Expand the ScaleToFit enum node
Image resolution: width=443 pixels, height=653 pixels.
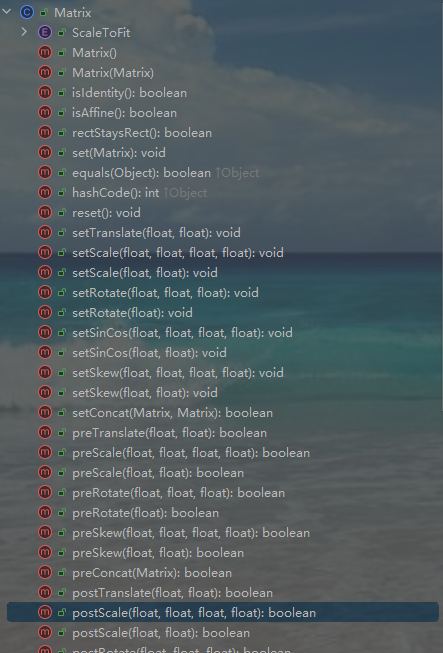click(x=24, y=32)
